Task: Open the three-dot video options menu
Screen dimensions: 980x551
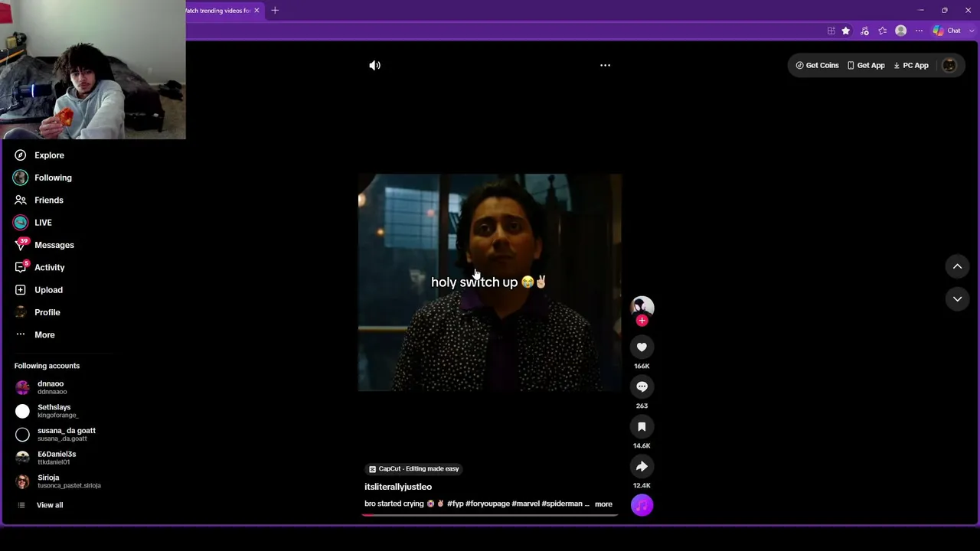Action: point(605,65)
